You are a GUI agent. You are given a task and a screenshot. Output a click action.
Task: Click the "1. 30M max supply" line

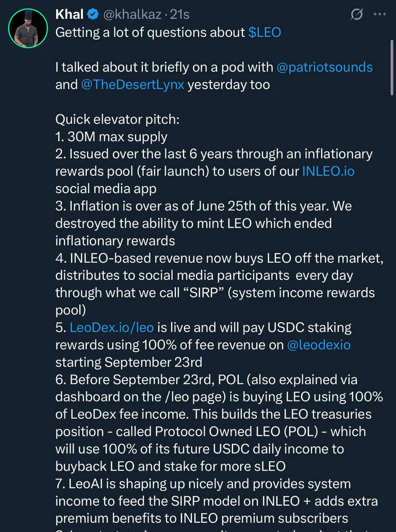tap(111, 137)
